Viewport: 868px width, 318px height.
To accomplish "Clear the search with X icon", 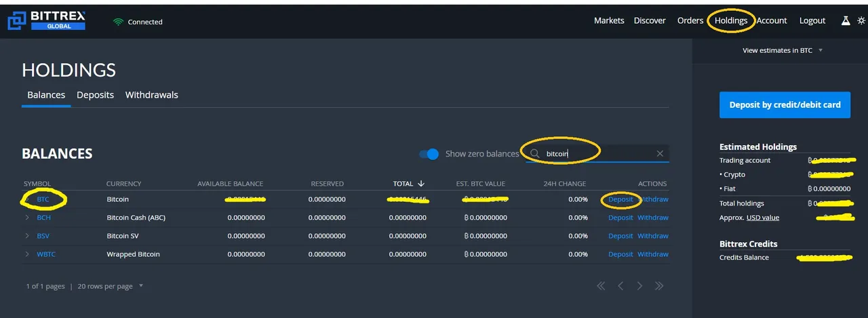I will click(660, 154).
